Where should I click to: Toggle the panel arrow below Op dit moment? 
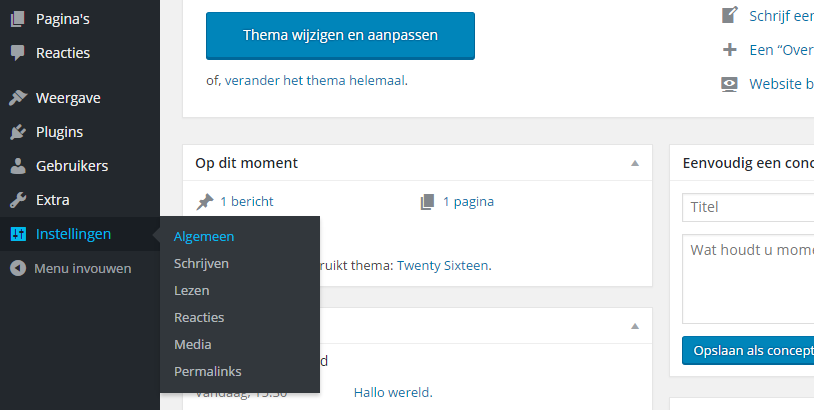click(x=635, y=326)
